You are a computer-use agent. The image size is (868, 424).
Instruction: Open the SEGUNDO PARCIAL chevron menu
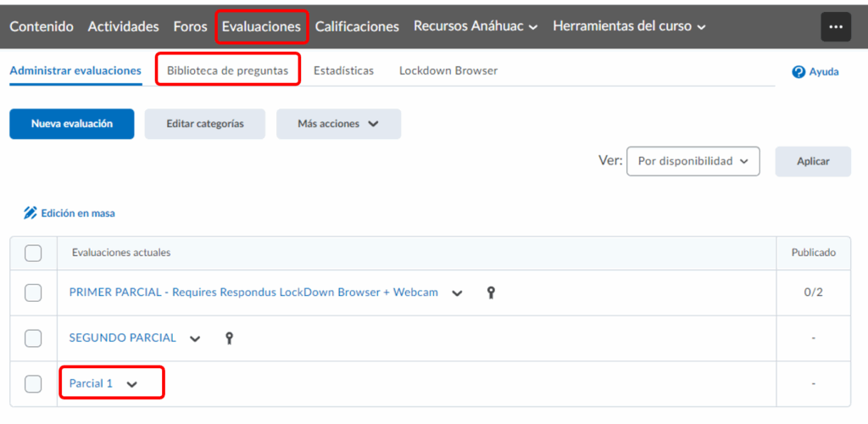(195, 338)
